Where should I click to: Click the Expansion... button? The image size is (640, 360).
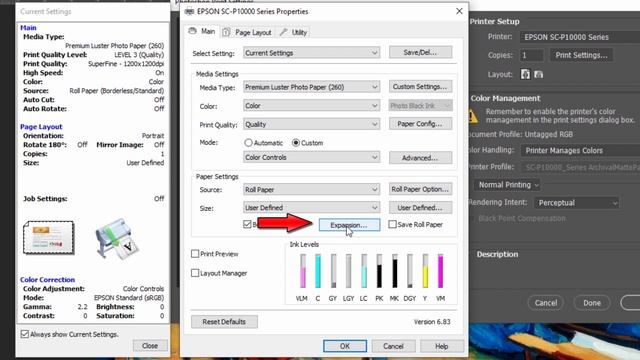(x=349, y=225)
